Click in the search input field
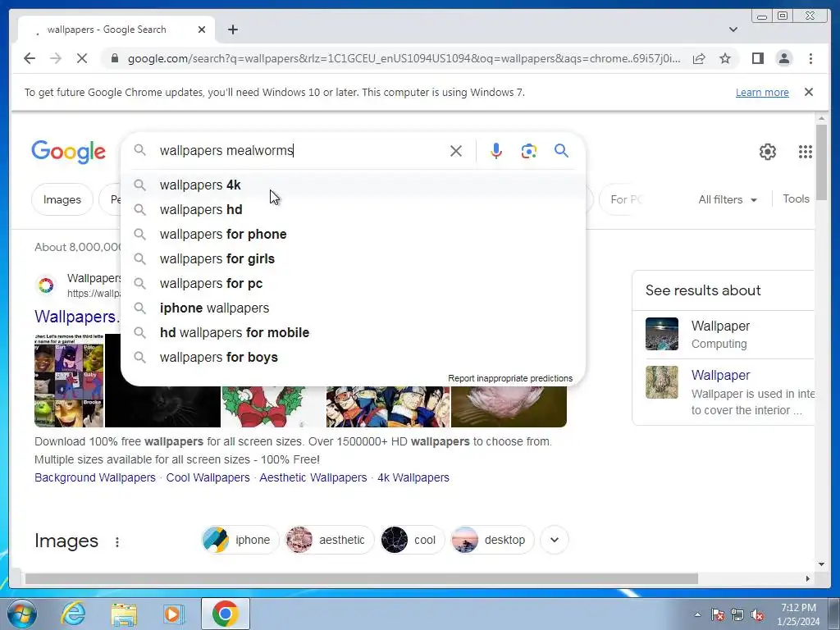Screen dimensions: 840x630 [x=300, y=151]
